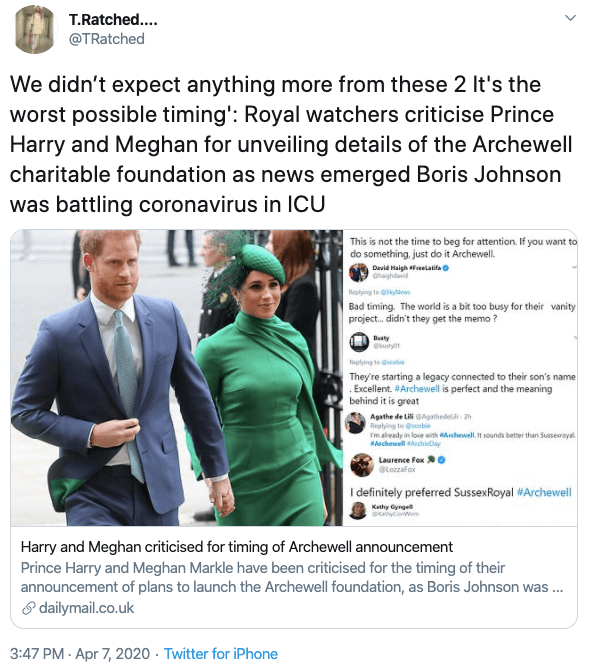Click the verified badge beside David Haigh
590x672 pixels.
click(x=446, y=268)
